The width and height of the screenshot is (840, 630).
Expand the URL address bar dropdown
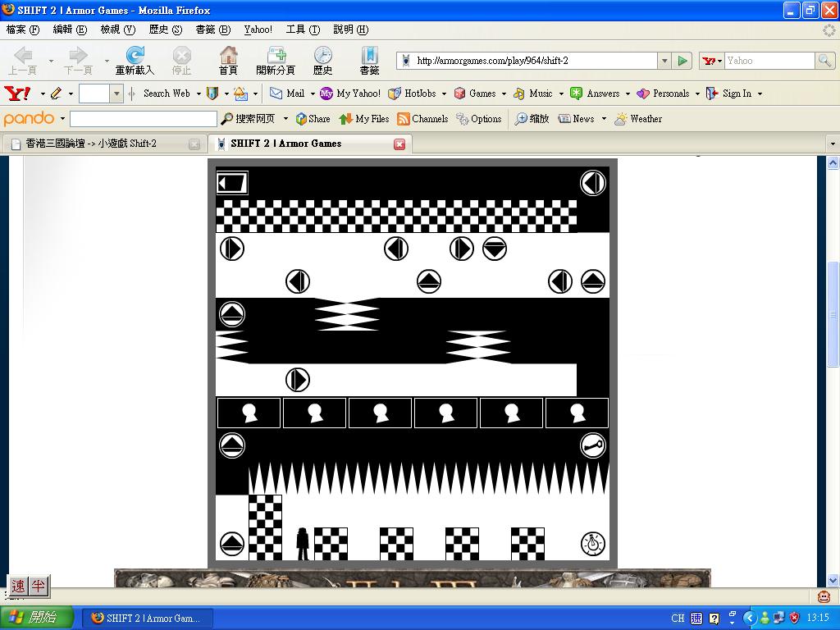point(664,61)
